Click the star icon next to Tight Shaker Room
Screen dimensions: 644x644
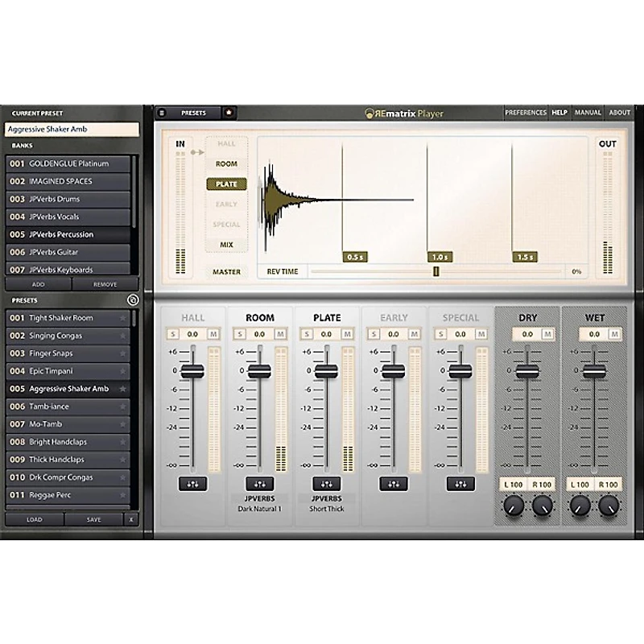pyautogui.click(x=123, y=318)
